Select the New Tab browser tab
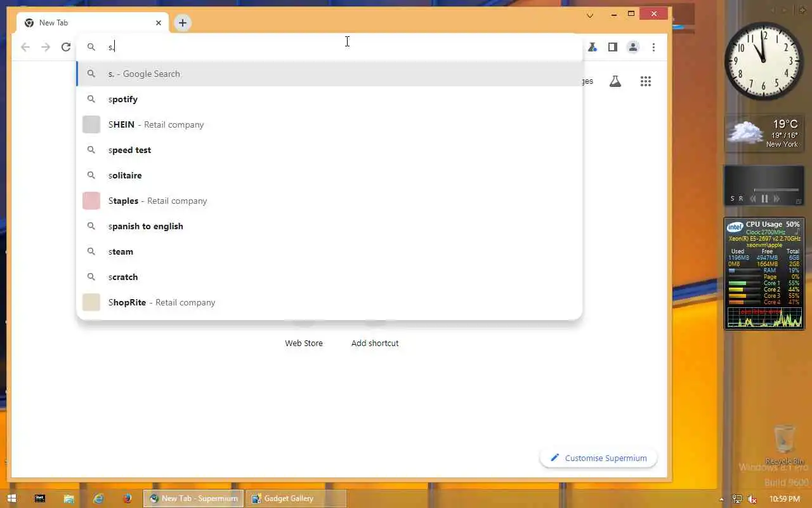This screenshot has height=508, width=812. coord(93,23)
